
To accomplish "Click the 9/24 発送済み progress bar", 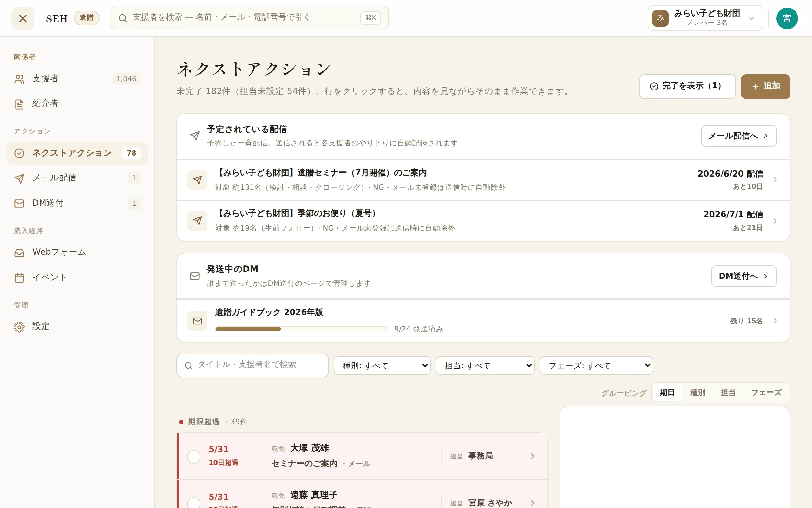I will 301,329.
